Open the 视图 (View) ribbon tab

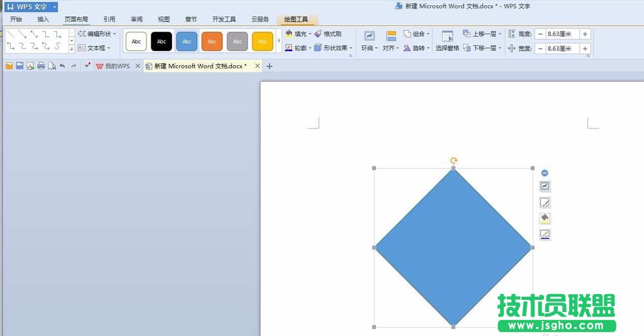164,19
